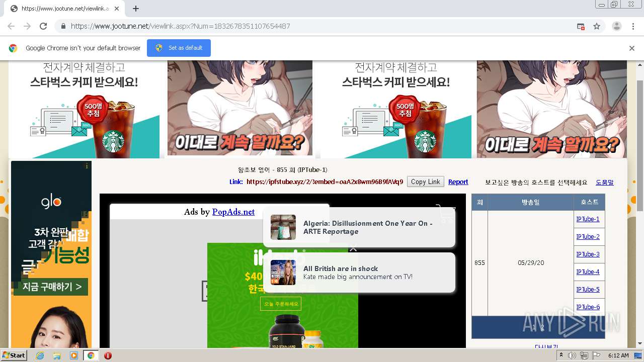This screenshot has height=362, width=644.
Task: Go back to the previous page
Action: click(11, 26)
